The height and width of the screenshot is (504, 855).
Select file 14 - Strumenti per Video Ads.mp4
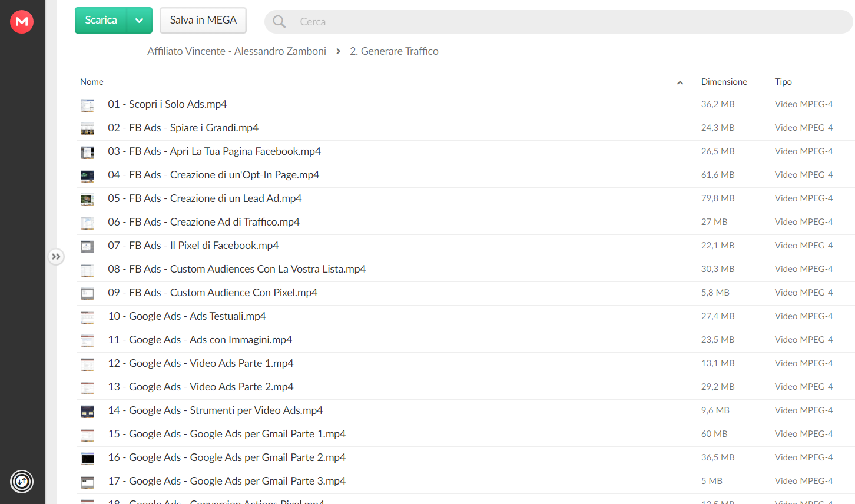[x=216, y=410]
